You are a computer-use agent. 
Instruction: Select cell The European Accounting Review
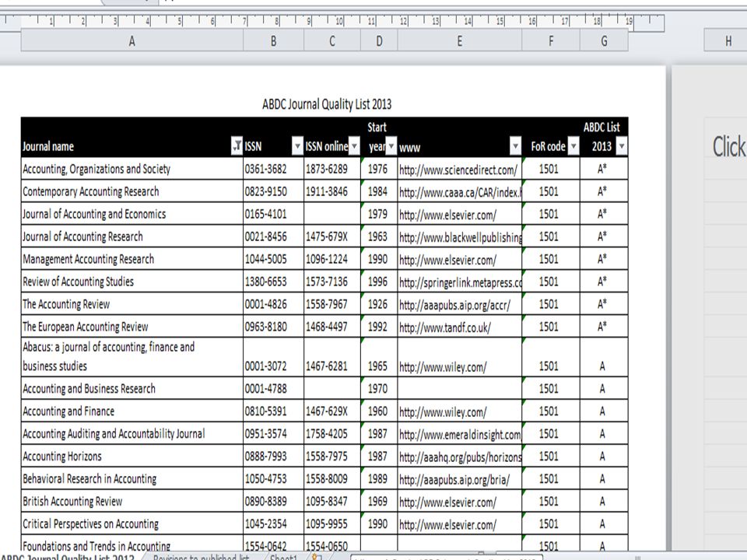(132, 326)
